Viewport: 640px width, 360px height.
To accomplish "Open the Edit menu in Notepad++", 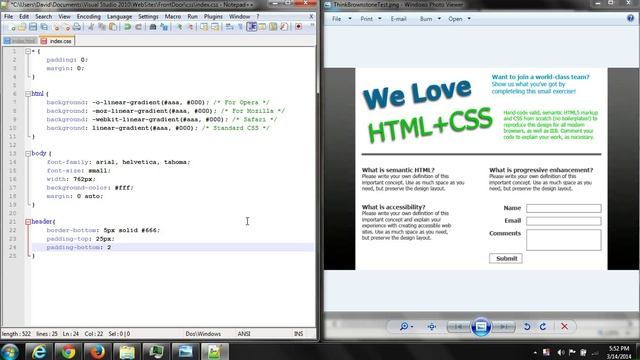I will (x=24, y=16).
